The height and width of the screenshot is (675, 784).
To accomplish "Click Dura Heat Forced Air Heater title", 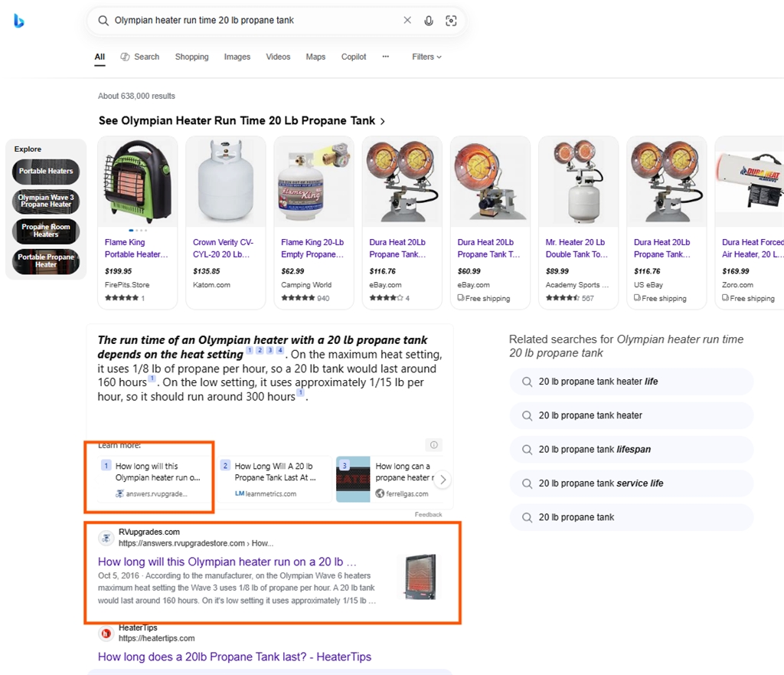I will [753, 248].
